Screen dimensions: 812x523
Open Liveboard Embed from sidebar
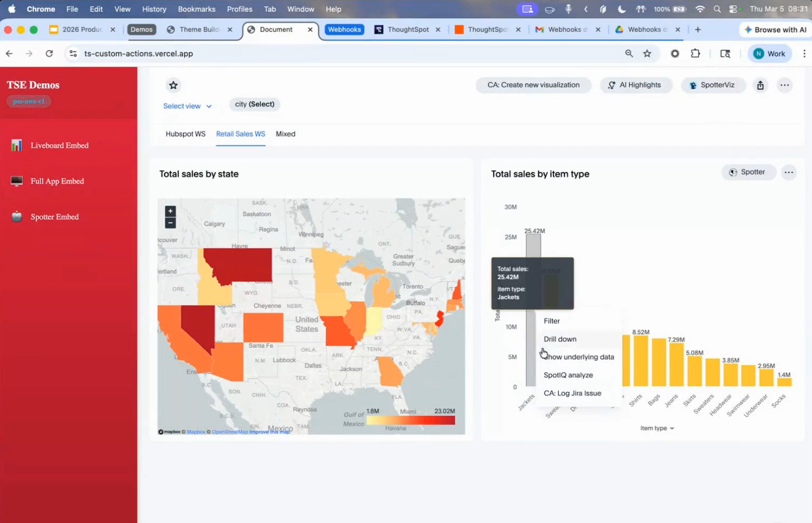59,145
